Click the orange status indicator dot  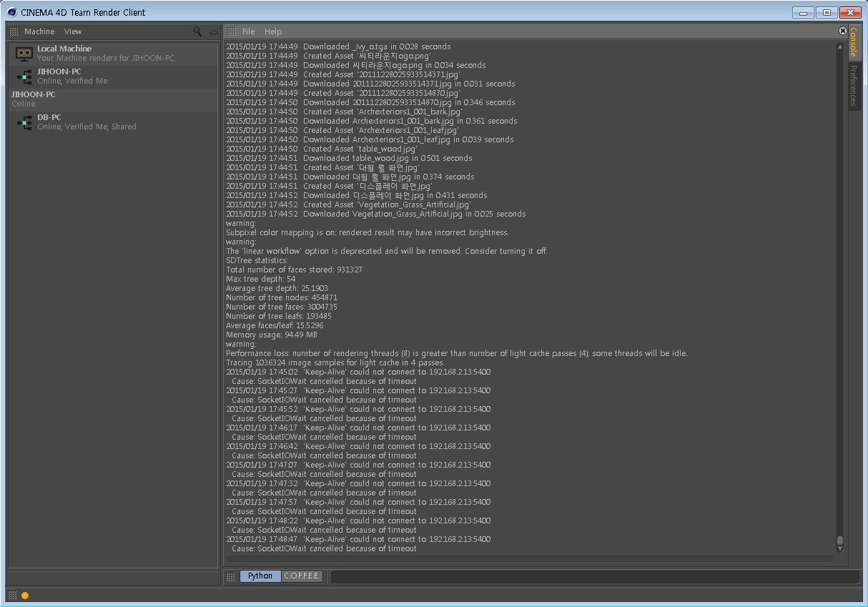tap(25, 595)
